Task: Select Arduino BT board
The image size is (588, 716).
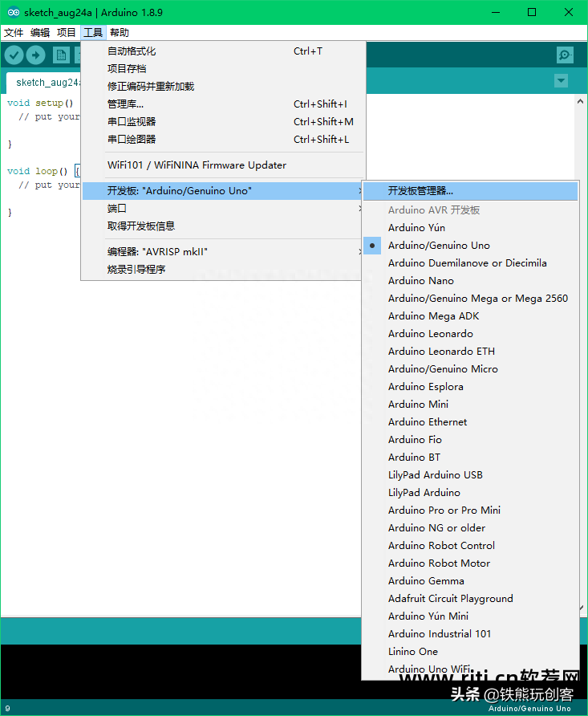Action: pos(470,457)
